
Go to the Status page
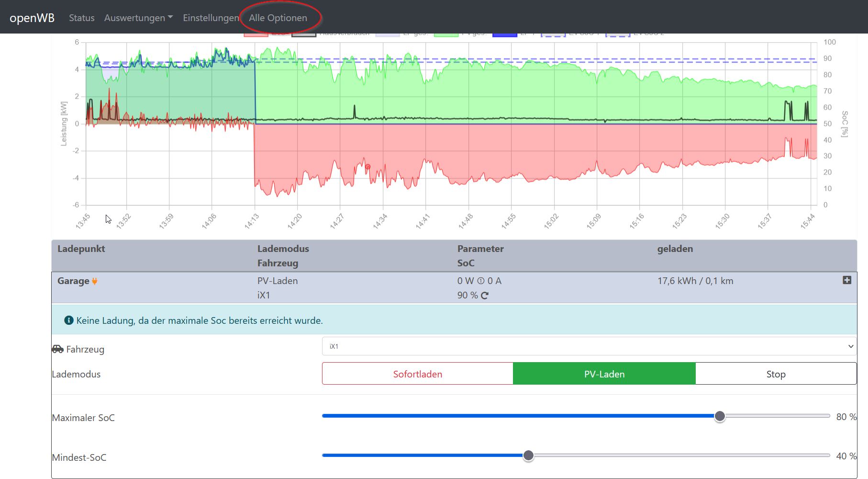coord(82,18)
